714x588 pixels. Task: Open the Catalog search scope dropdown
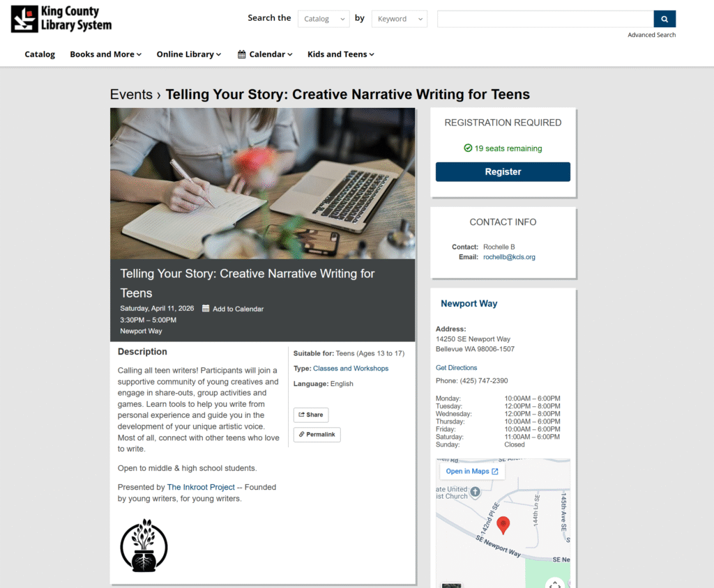[x=324, y=19]
